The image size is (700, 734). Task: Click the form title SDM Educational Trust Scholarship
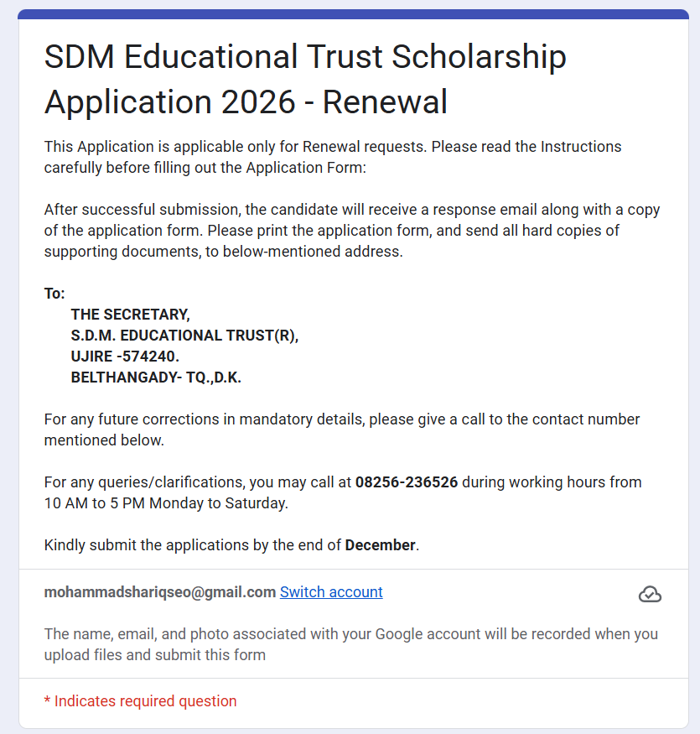304,56
